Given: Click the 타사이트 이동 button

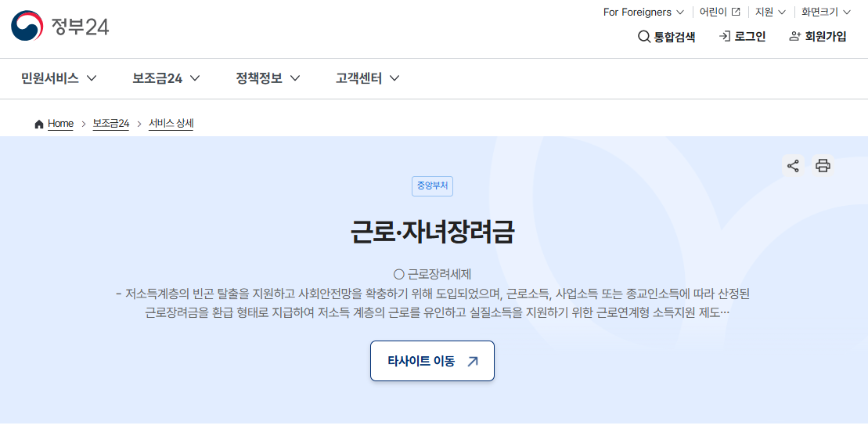Looking at the screenshot, I should (x=432, y=361).
